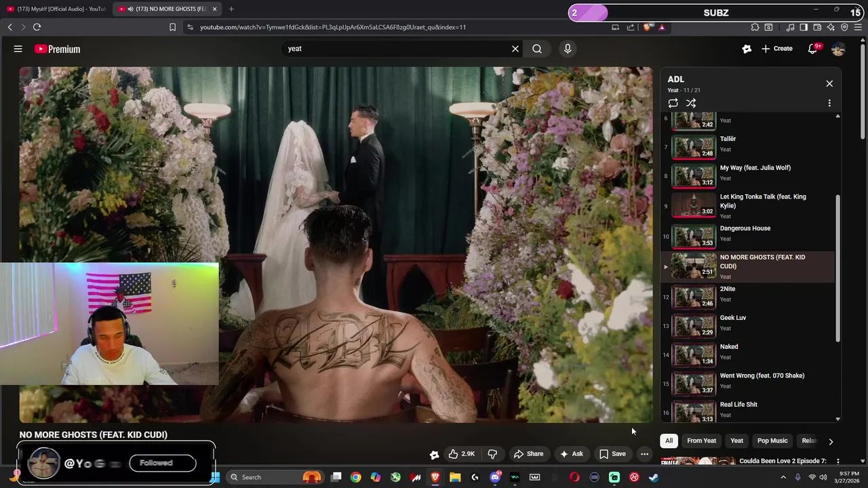Close the 'NO MORE GHOSTS' browser tab
The image size is (868, 488).
click(215, 9)
